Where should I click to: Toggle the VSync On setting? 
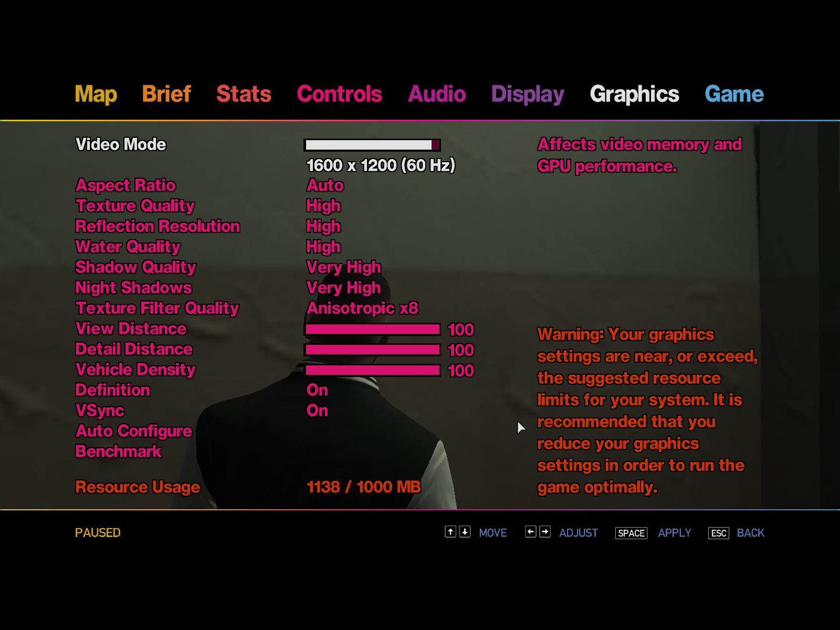317,411
